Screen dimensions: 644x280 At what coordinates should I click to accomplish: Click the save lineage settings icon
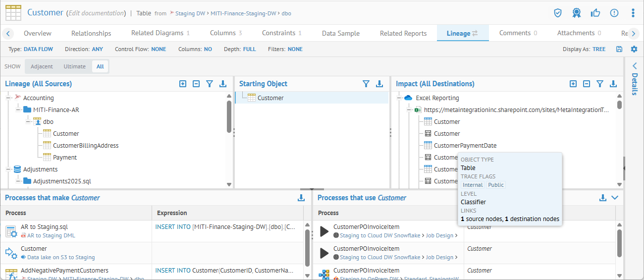(x=619, y=49)
